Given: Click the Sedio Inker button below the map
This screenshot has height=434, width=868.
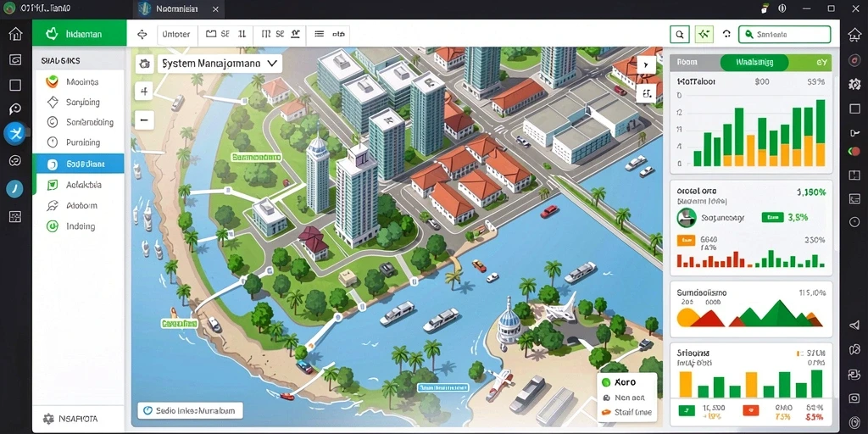Looking at the screenshot, I should click(190, 411).
